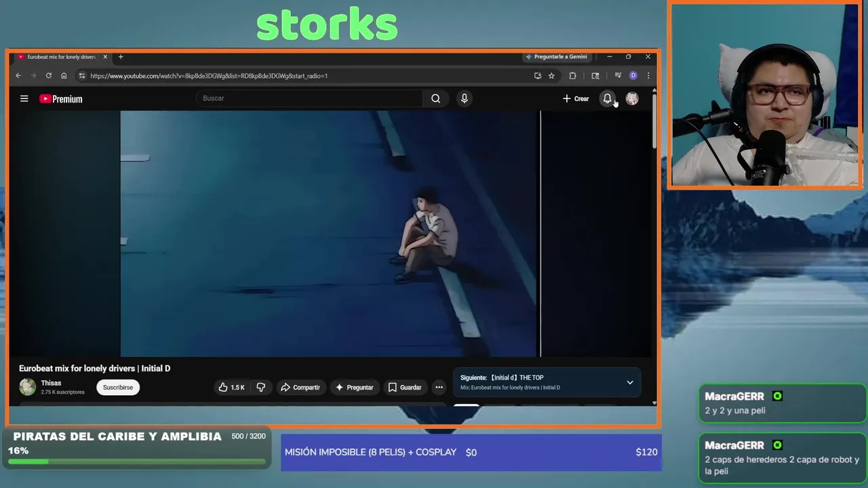Go forward with browser forward arrow

click(33, 76)
